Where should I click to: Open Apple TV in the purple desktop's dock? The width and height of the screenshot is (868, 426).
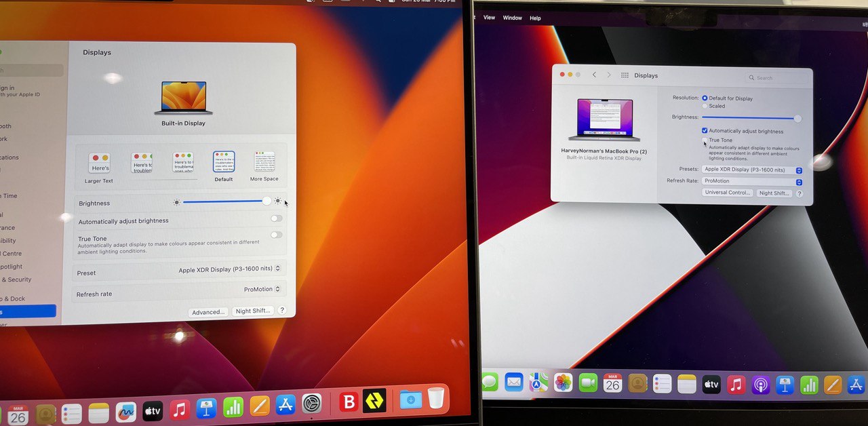[x=711, y=384]
